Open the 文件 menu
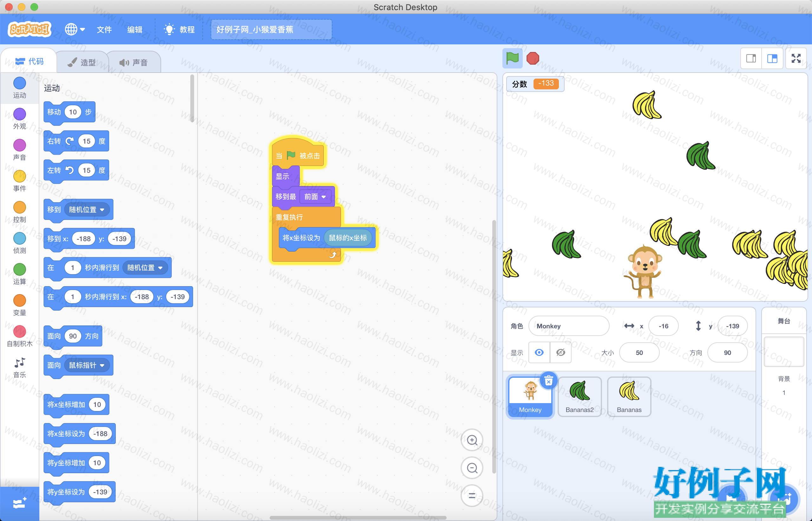Image resolution: width=812 pixels, height=521 pixels. pyautogui.click(x=104, y=29)
